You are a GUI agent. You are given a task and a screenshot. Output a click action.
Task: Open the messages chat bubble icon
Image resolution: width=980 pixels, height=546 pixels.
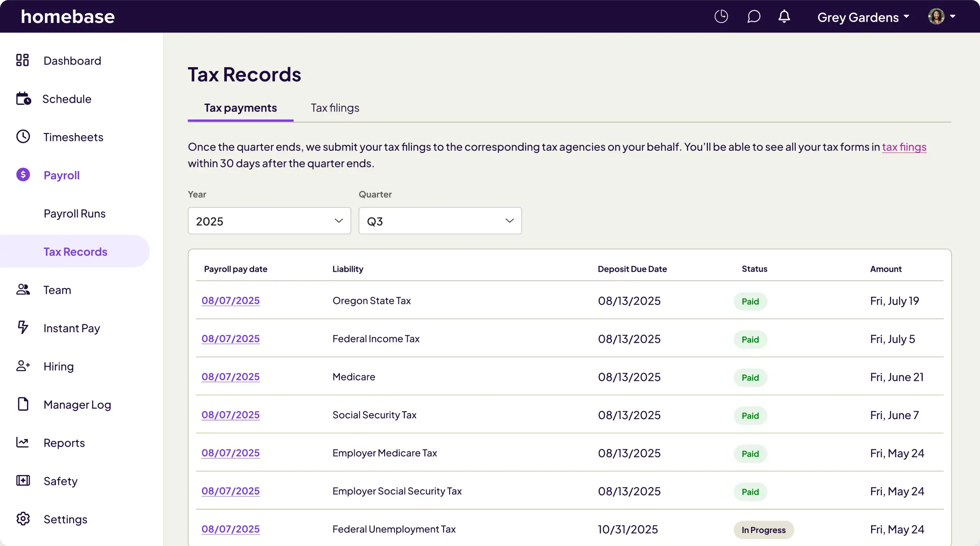754,17
